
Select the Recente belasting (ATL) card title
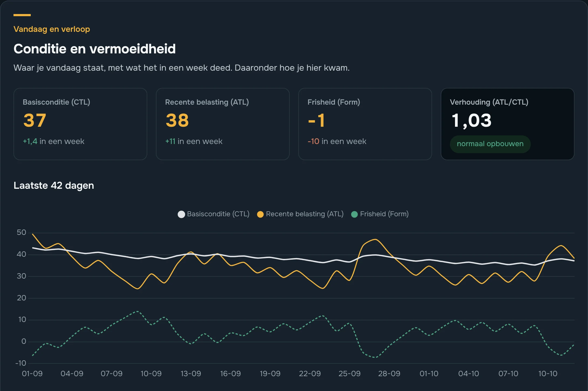click(x=207, y=102)
